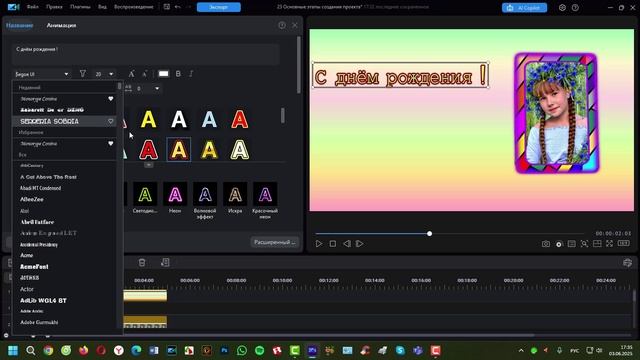The image size is (640, 360).
Task: Play the preview
Action: coord(319,244)
